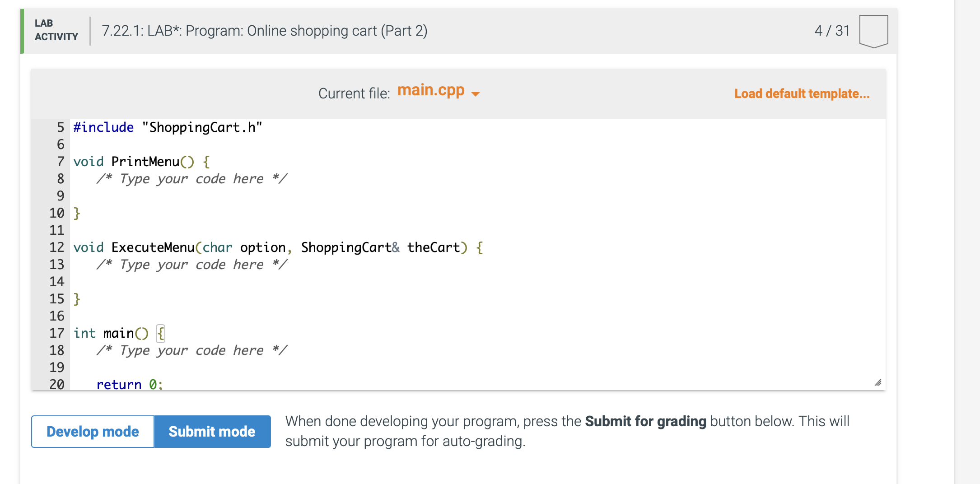Open the lab activity title 7.22.1
The width and height of the screenshot is (980, 484).
pyautogui.click(x=264, y=30)
